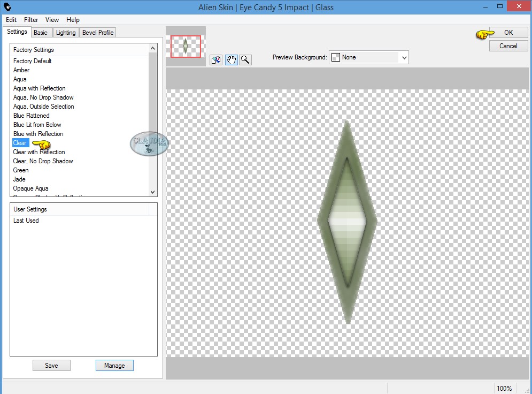
Task: Click the Preview Background swatch icon
Action: click(336, 57)
